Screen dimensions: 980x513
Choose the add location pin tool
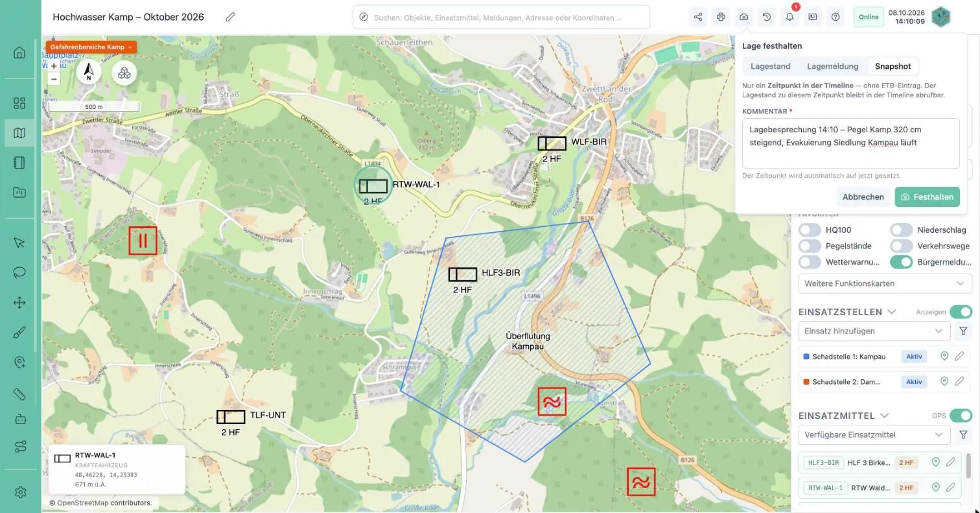click(x=19, y=363)
